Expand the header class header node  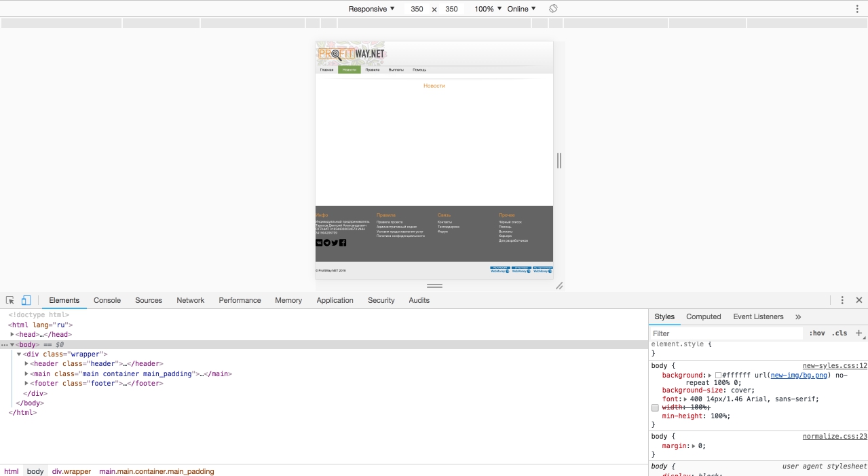[x=26, y=364]
